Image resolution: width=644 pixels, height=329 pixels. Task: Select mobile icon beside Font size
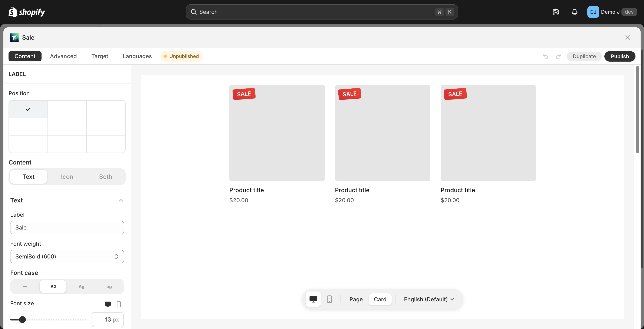[x=119, y=304]
